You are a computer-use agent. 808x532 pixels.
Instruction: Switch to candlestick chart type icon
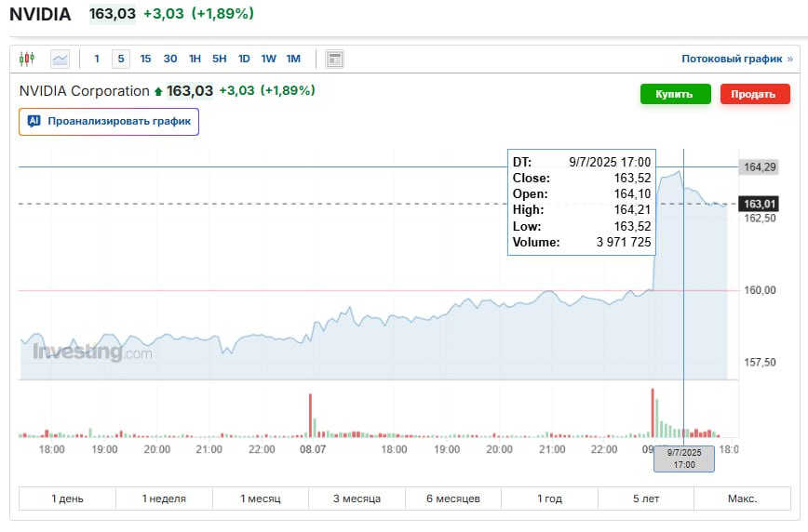27,59
